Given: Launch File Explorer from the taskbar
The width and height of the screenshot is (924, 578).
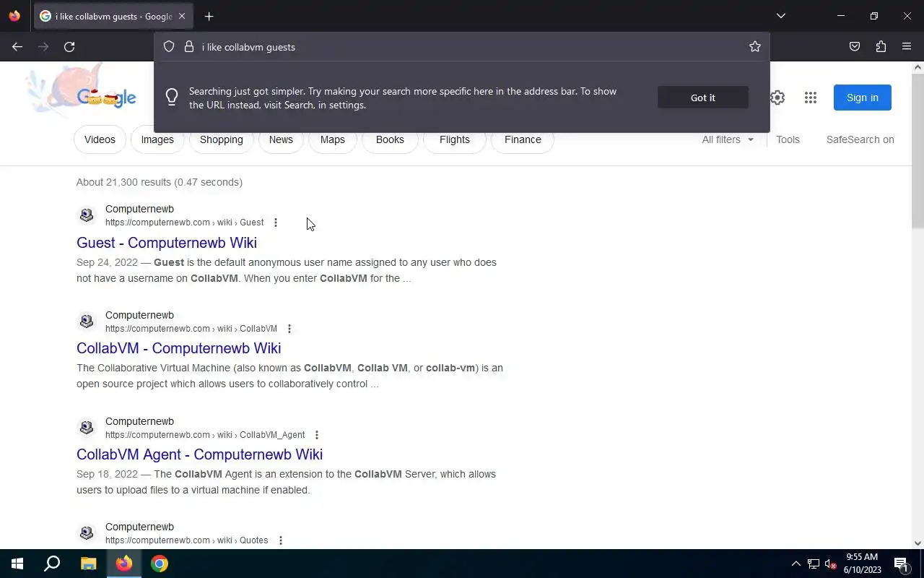Looking at the screenshot, I should coord(88,564).
